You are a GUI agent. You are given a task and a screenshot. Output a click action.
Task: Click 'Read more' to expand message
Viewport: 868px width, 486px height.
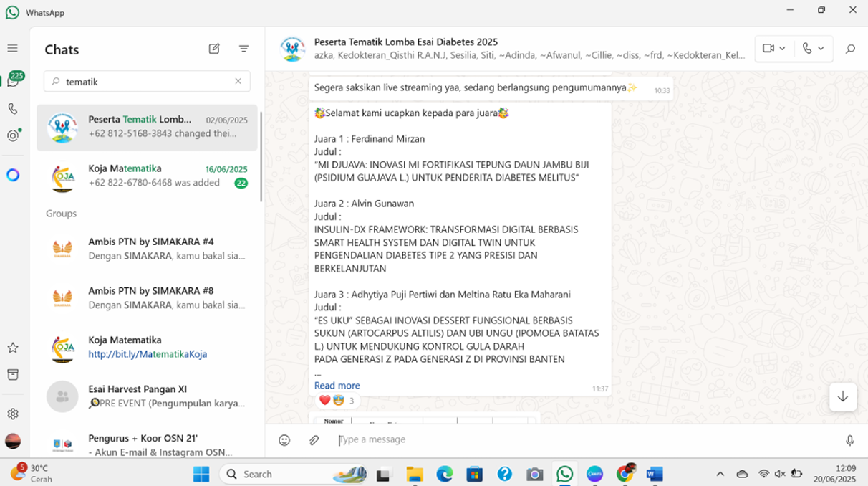[337, 386]
